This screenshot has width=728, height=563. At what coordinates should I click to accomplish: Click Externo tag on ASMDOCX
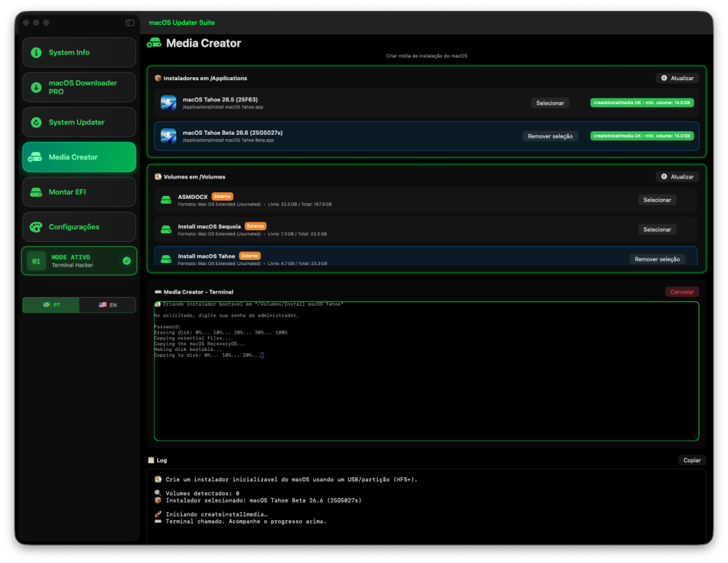click(222, 197)
